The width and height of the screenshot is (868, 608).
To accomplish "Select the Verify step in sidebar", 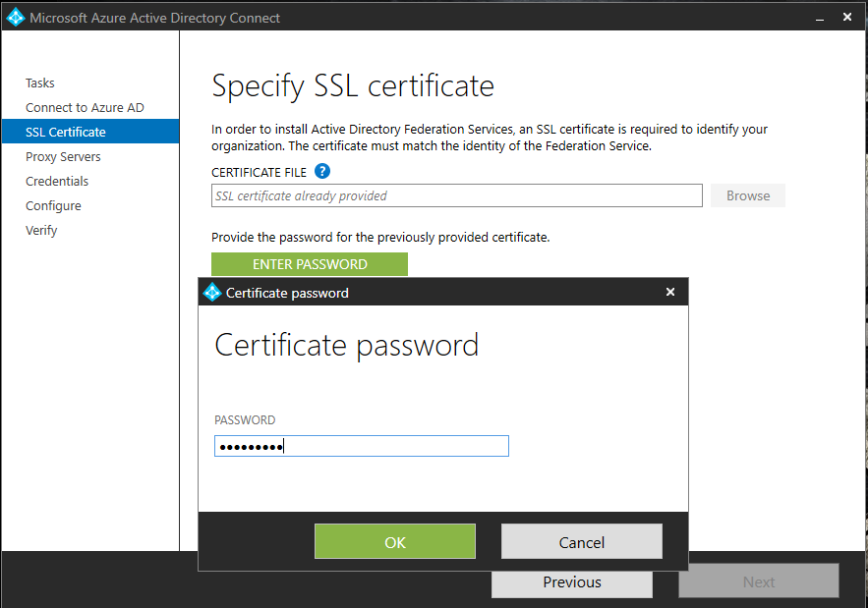I will point(41,230).
